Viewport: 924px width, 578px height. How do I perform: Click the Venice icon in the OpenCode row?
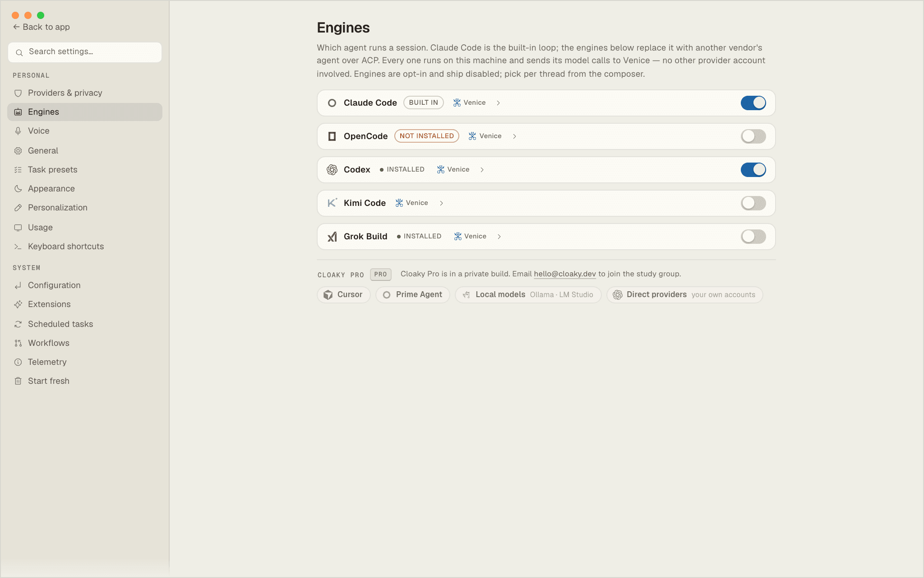(472, 136)
